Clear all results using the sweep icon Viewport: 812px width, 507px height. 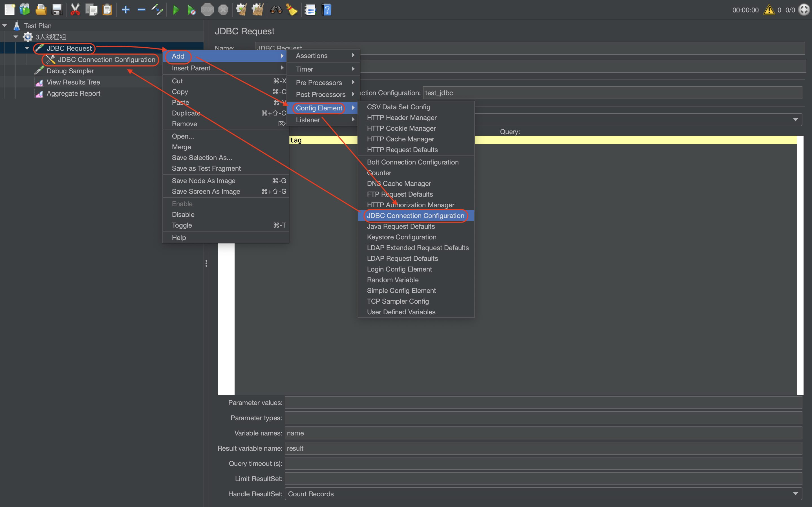point(258,9)
